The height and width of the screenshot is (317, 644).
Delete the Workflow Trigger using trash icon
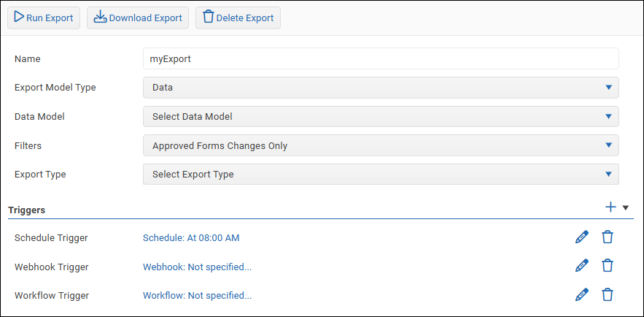tap(607, 295)
